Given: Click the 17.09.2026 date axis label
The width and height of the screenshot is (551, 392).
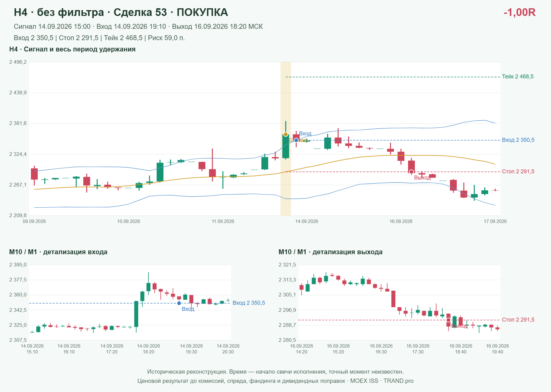Looking at the screenshot, I should point(495,221).
